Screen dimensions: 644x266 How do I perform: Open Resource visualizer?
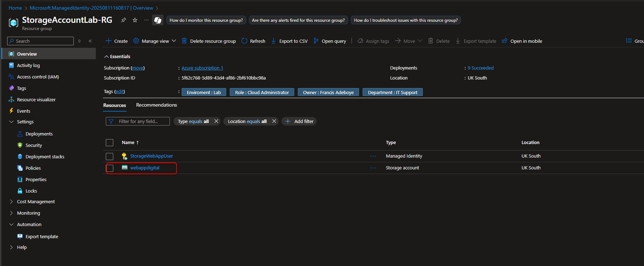pyautogui.click(x=36, y=100)
